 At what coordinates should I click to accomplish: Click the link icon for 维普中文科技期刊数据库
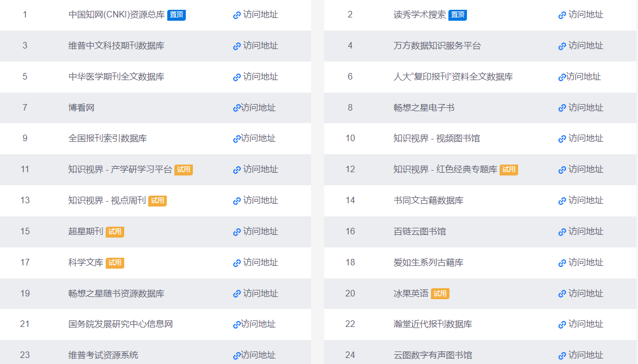click(237, 46)
